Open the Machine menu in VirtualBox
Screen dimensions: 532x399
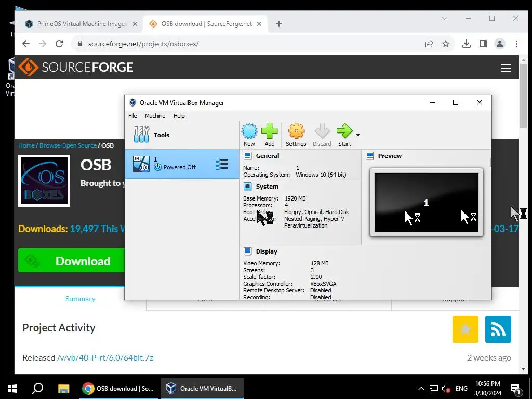tap(155, 116)
